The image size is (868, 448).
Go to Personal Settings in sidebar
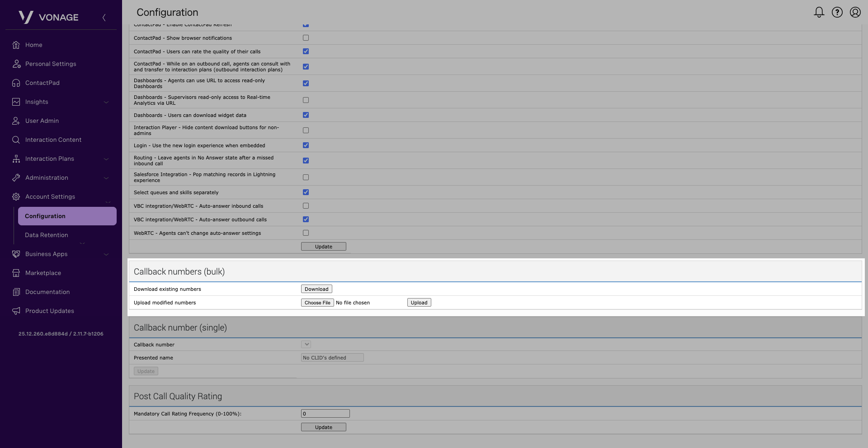point(51,64)
